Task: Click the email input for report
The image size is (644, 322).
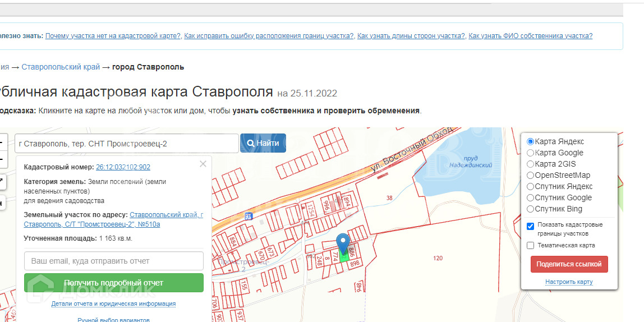Action: coord(114,261)
